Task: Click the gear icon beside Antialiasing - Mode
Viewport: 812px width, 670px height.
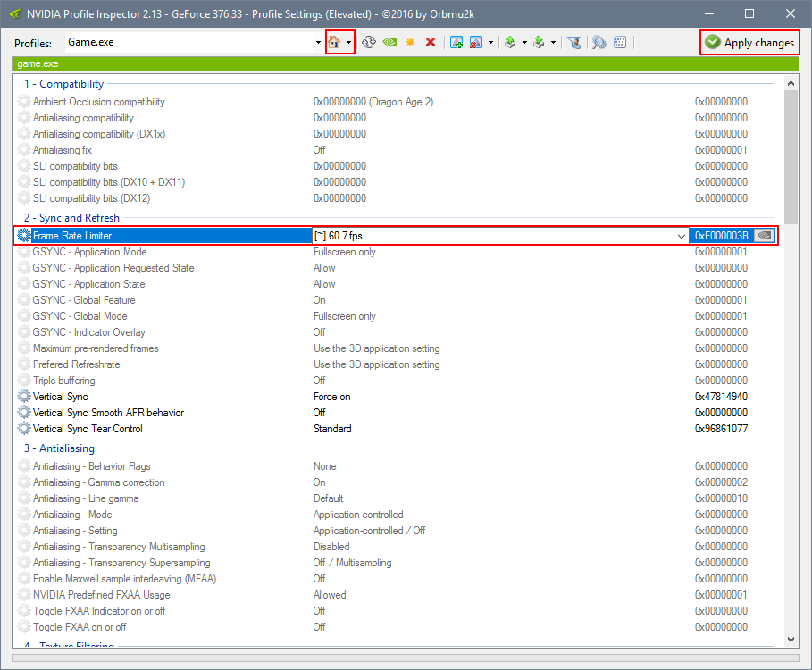Action: pyautogui.click(x=24, y=515)
